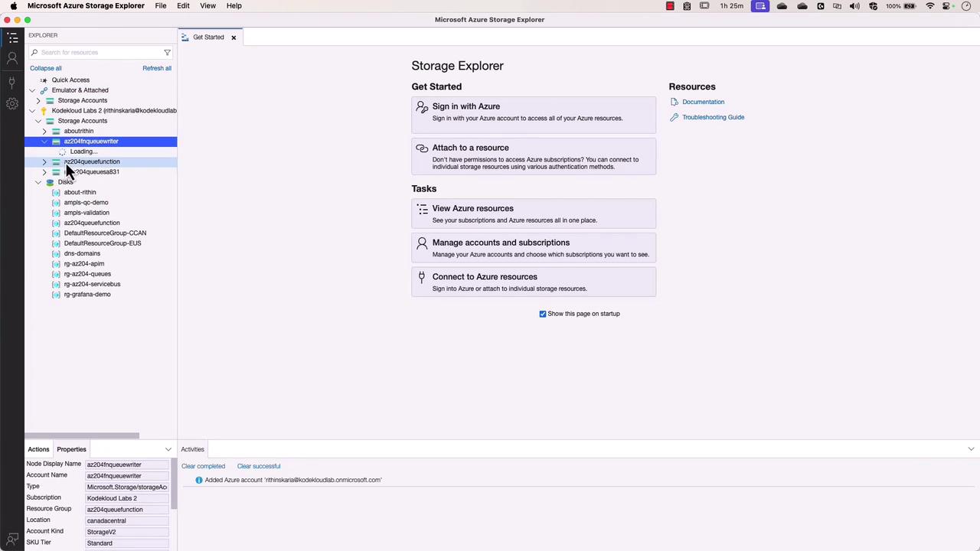The width and height of the screenshot is (980, 551).
Task: Click the View Azure resources list icon
Action: 422,209
